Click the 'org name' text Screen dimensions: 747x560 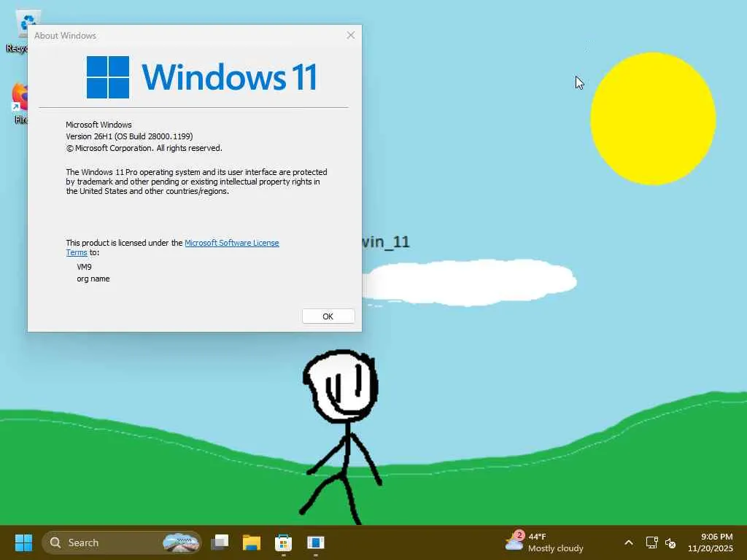point(93,279)
